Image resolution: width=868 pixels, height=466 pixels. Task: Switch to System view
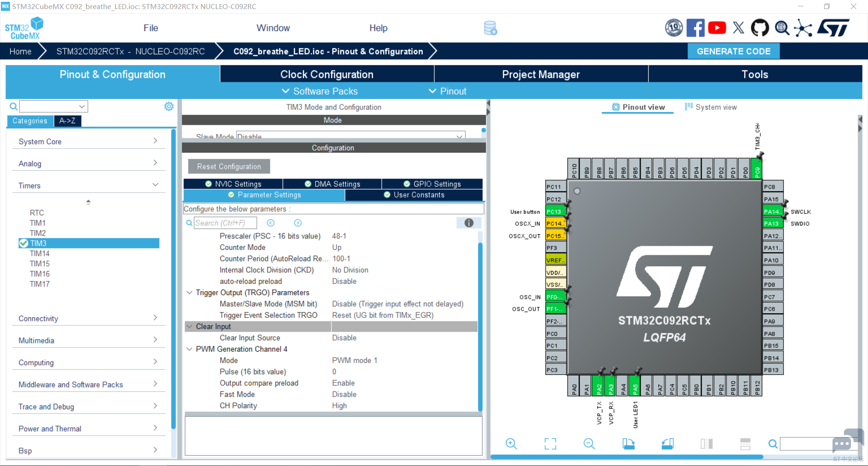[711, 107]
